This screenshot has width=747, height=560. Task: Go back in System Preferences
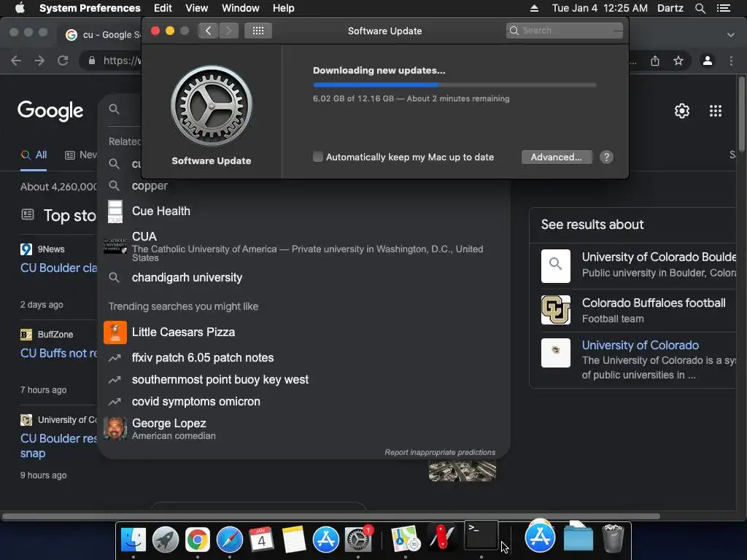coord(208,31)
